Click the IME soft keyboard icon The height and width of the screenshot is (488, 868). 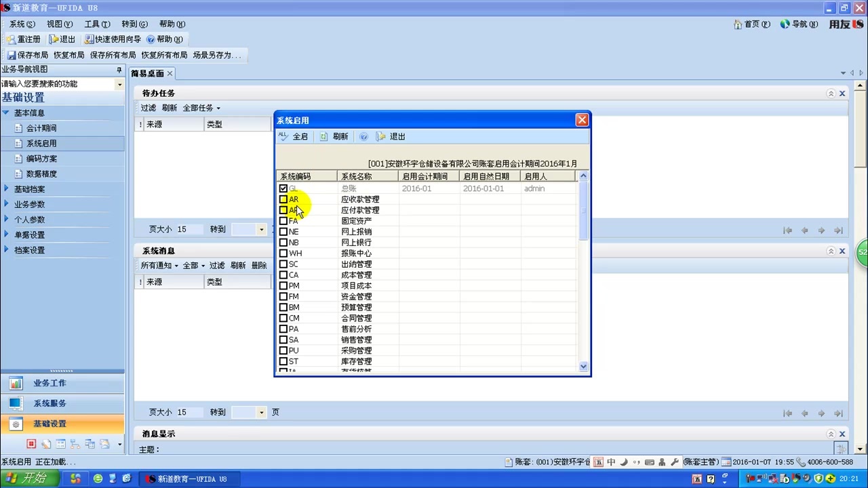click(x=650, y=462)
